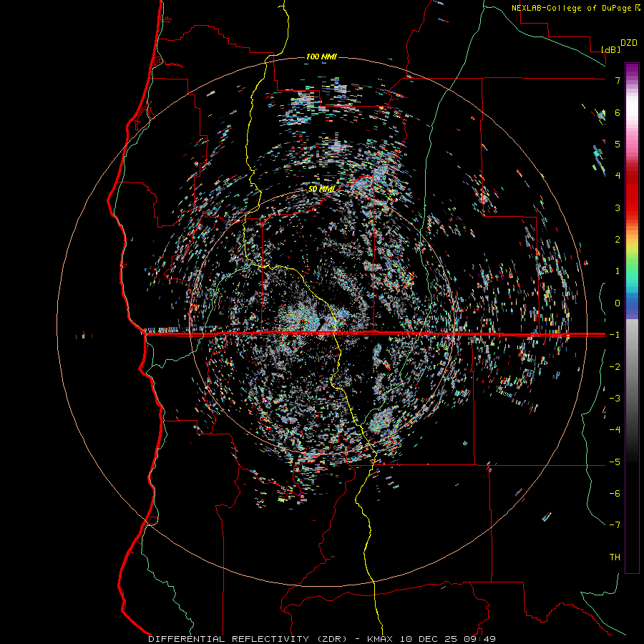The image size is (644, 644).
Task: Click the 0 tick on the color scale
Action: [x=618, y=303]
